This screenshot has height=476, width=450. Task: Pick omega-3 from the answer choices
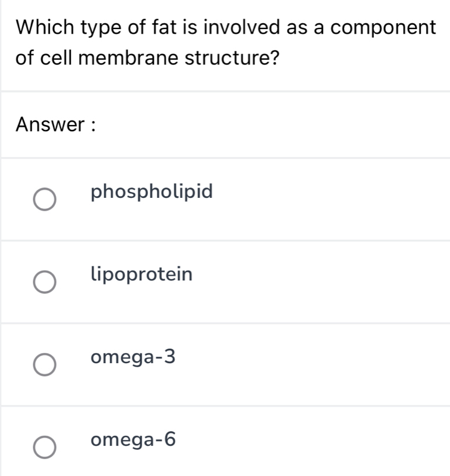[44, 364]
